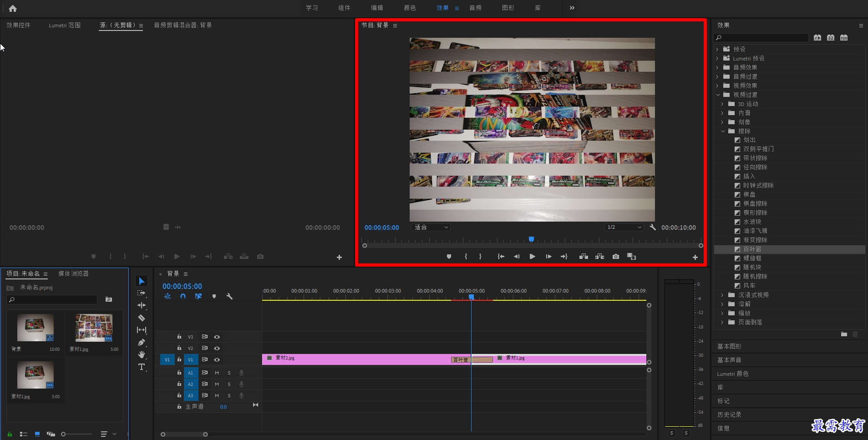The height and width of the screenshot is (440, 868).
Task: Expand the 视频效果 folder
Action: click(x=718, y=86)
